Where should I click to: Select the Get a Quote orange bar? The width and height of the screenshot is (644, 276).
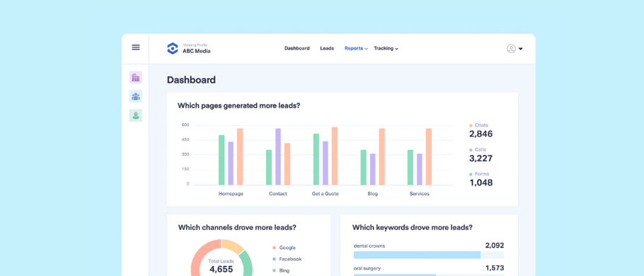335,156
